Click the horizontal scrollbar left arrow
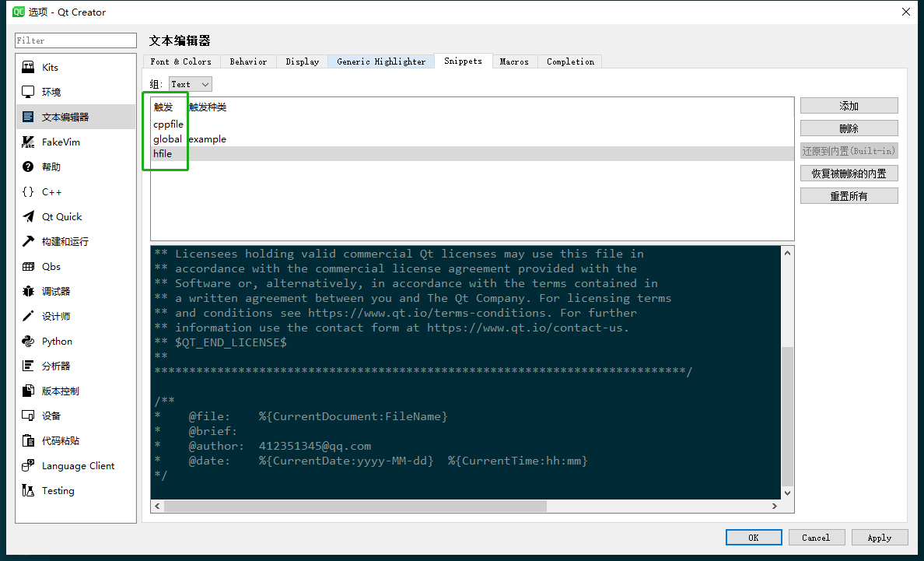 (157, 507)
